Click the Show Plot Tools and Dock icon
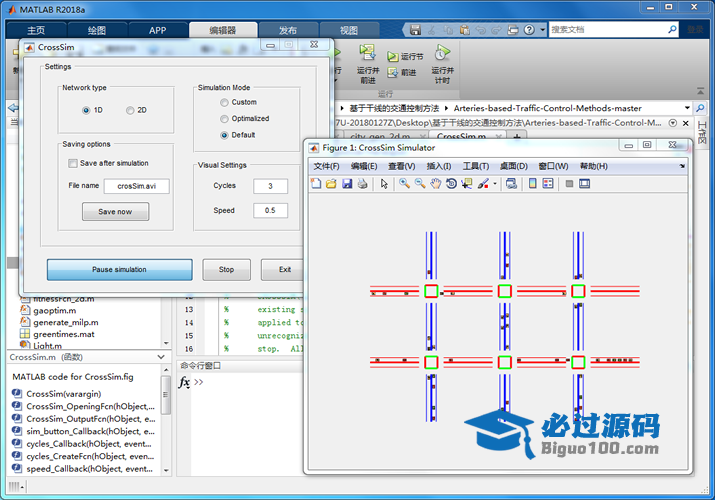 [584, 184]
